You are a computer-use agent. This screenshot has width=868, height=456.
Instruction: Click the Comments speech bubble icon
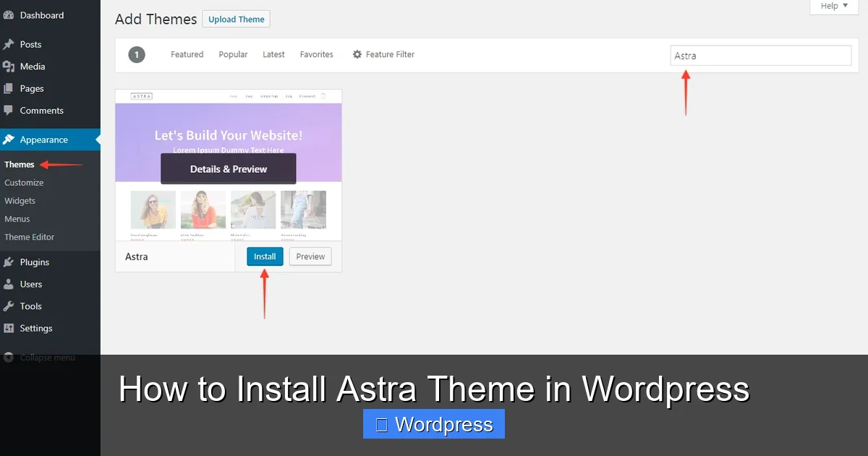pos(9,111)
